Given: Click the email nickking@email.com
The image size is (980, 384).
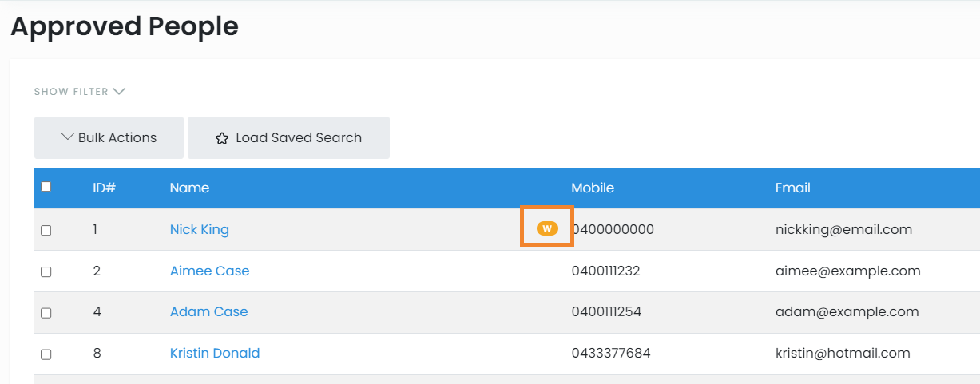Looking at the screenshot, I should 843,229.
